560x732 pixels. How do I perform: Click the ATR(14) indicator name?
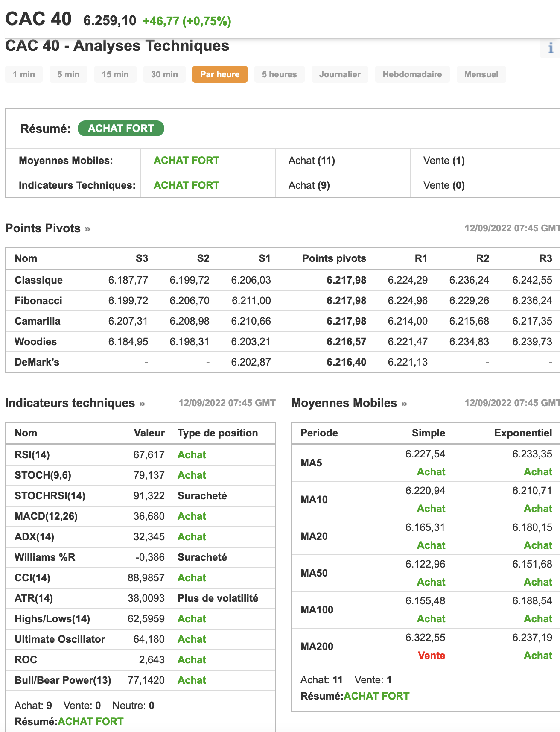(x=34, y=598)
